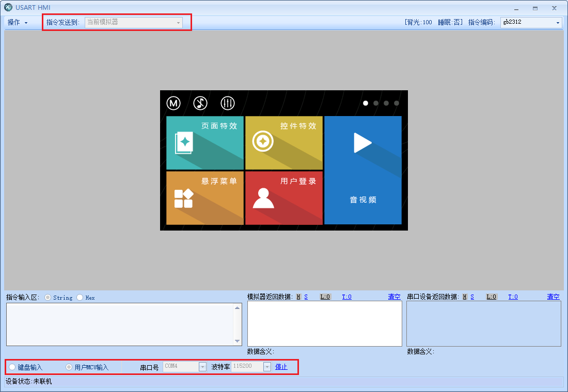The width and height of the screenshot is (568, 392).
Task: Play the 音视频 (audio/video) tile
Action: 363,170
